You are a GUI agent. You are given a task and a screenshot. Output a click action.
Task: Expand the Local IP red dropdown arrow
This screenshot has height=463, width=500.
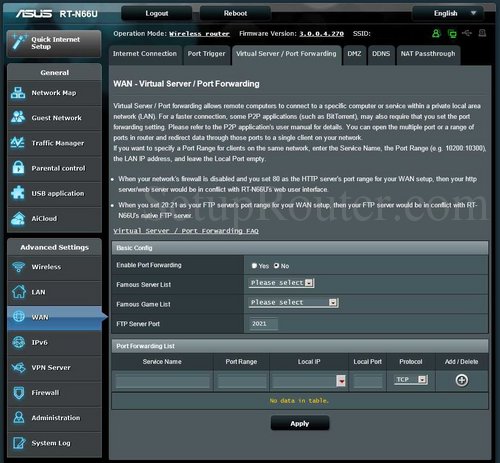[341, 381]
